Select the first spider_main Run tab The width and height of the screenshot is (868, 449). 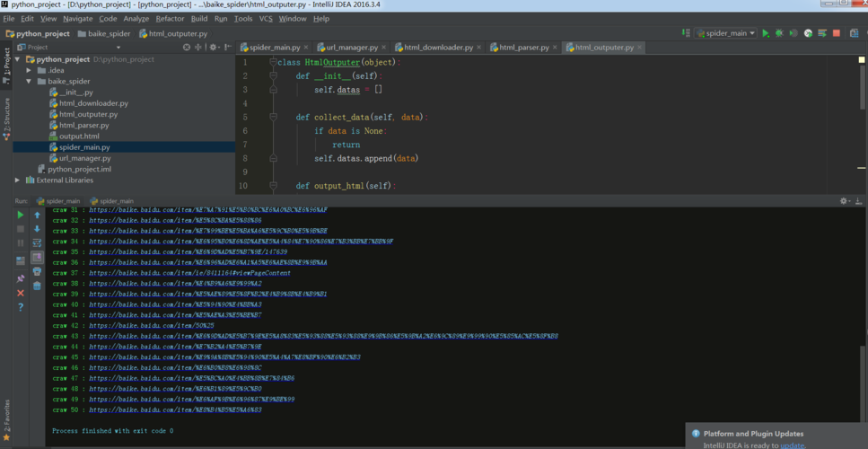58,201
